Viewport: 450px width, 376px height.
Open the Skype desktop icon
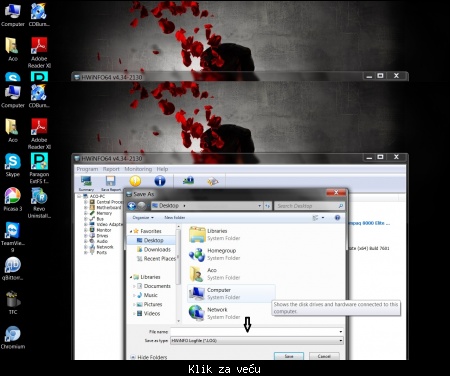[x=13, y=165]
